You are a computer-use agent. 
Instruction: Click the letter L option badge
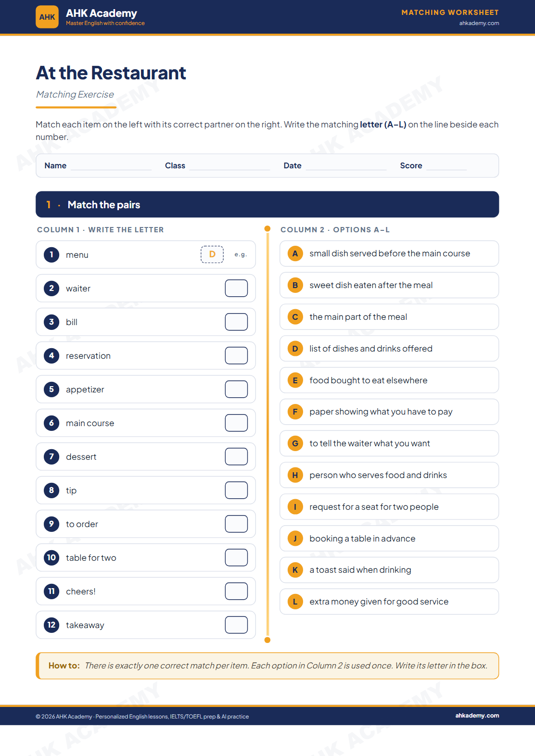coord(295,602)
